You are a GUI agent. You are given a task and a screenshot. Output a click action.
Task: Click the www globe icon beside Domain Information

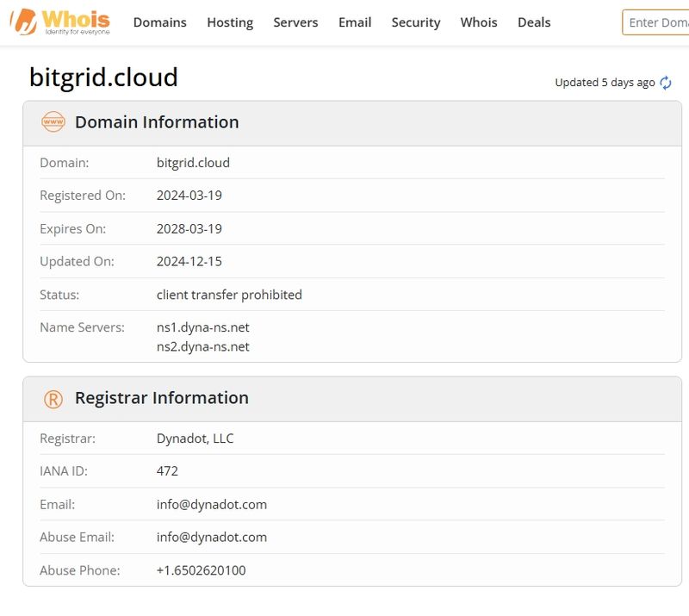pos(53,121)
